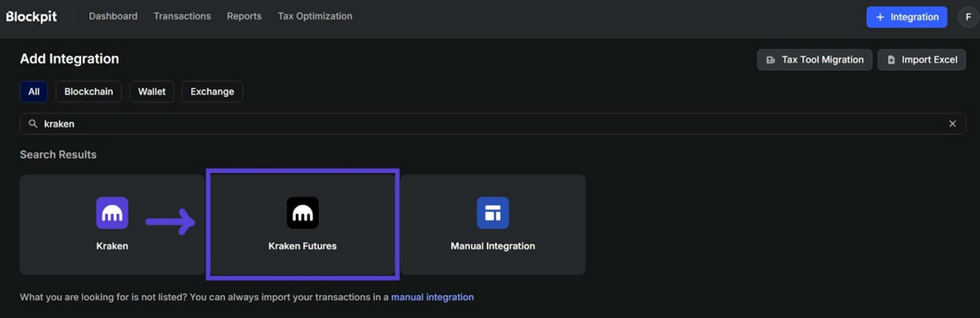Filter integrations by Blockchain
Viewport: 980px width, 318px height.
(88, 92)
